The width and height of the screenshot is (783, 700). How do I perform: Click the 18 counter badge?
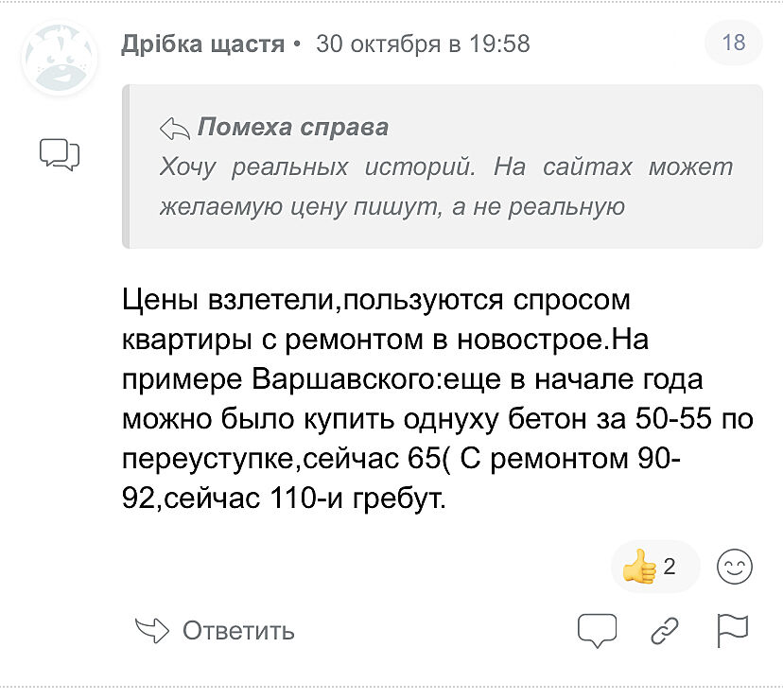[733, 43]
